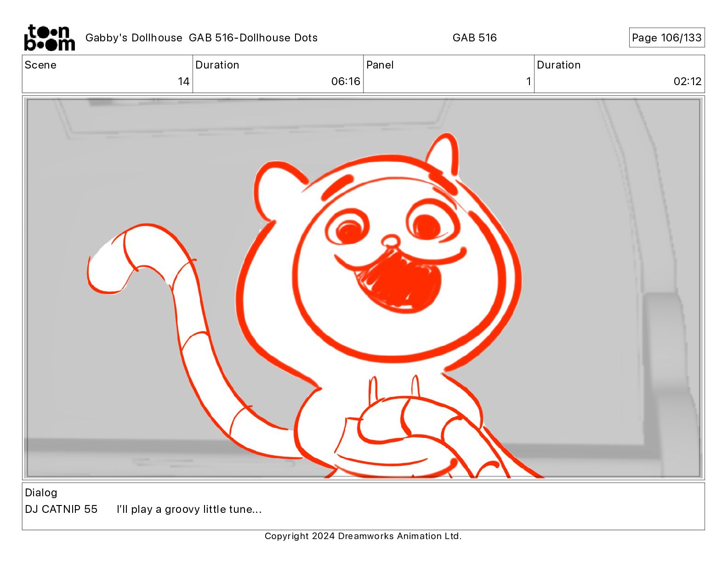The width and height of the screenshot is (728, 563).
Task: Click the panel number '1'
Action: coord(529,81)
